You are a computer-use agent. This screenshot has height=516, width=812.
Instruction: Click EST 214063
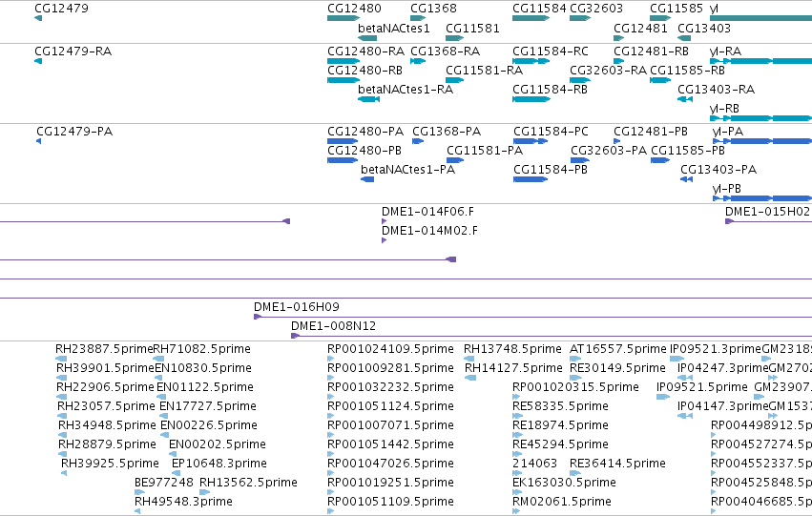coord(534,464)
